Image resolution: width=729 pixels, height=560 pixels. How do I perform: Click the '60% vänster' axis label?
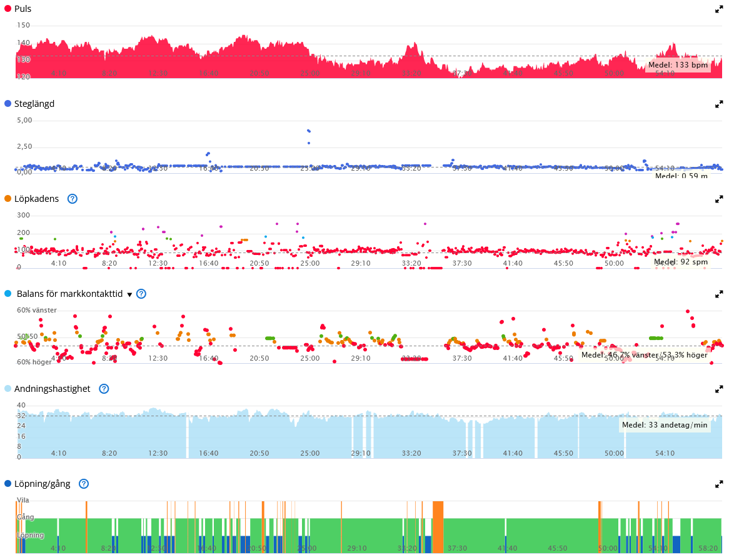click(x=37, y=310)
